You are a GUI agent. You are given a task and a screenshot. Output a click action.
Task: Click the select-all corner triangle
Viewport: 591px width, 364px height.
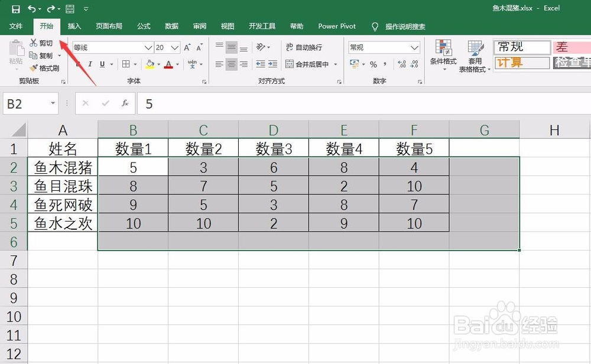click(x=18, y=130)
